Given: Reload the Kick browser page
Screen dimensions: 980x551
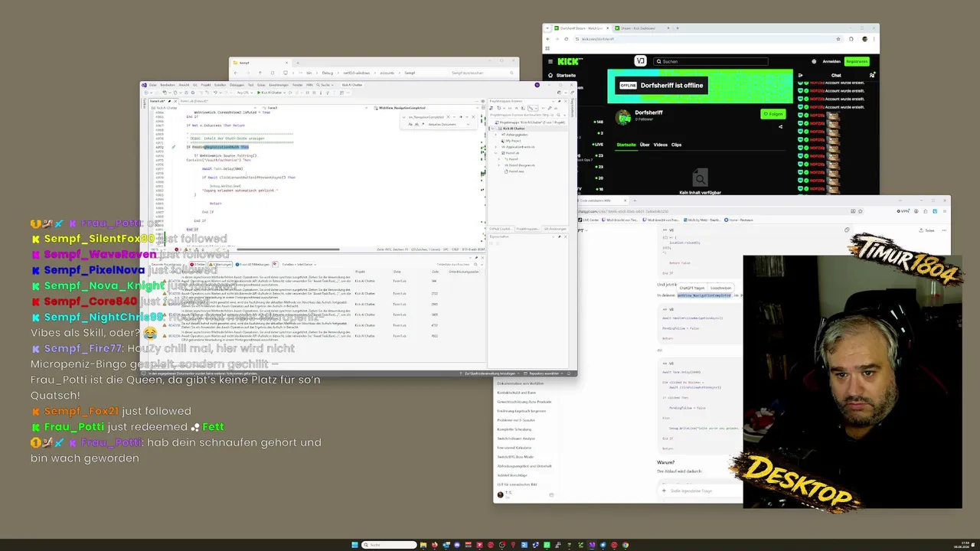Looking at the screenshot, I should pos(568,38).
